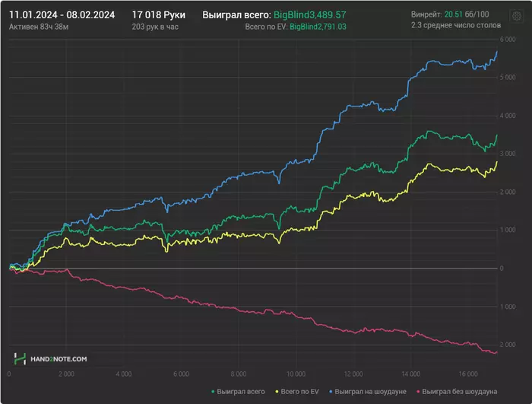The width and height of the screenshot is (532, 404).
Task: Click the x-axis label 6 000
Action: (x=181, y=374)
